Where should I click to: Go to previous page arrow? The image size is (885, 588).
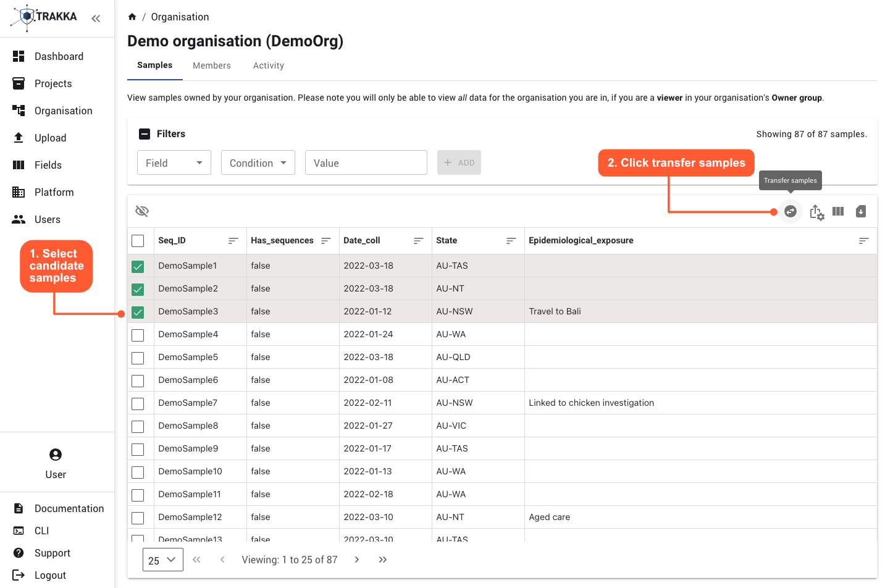222,560
